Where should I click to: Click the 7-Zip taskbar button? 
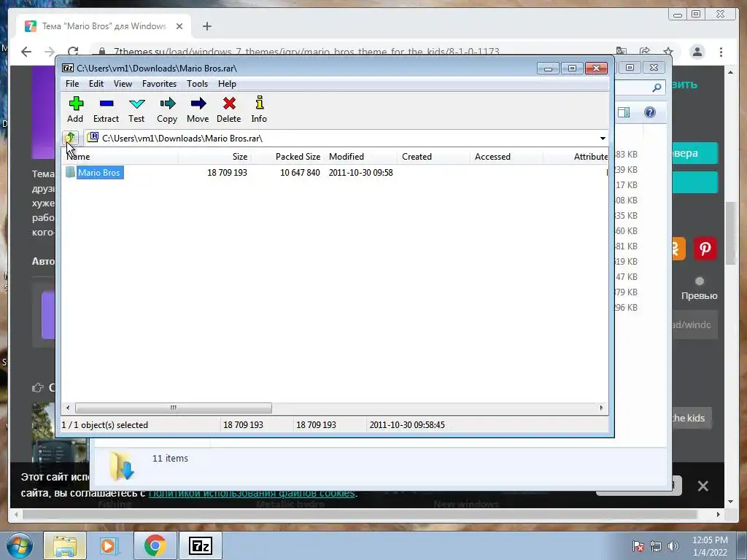200,545
